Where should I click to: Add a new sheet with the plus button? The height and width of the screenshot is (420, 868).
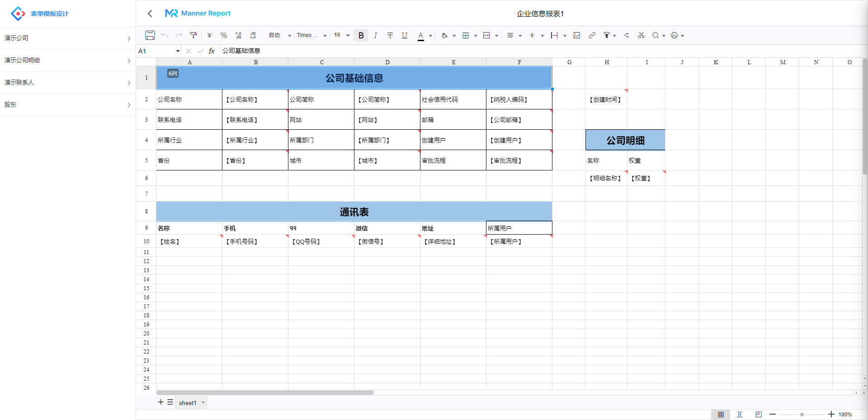tap(160, 402)
